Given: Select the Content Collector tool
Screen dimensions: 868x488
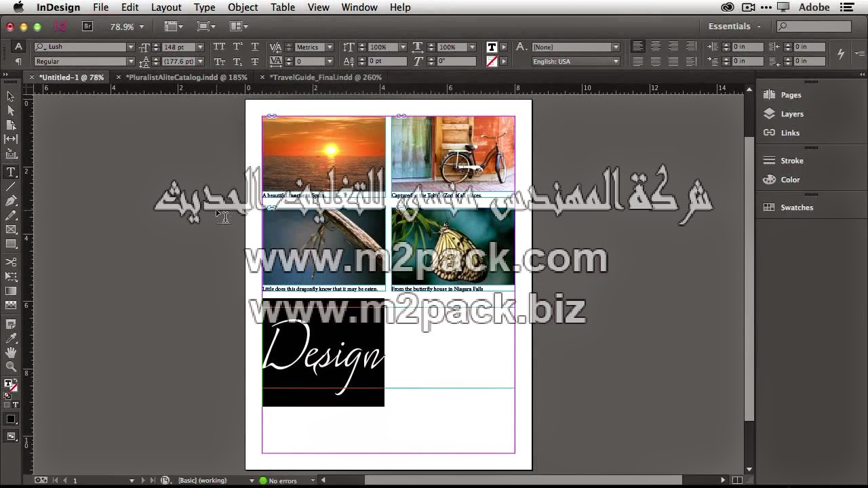Looking at the screenshot, I should [x=11, y=155].
